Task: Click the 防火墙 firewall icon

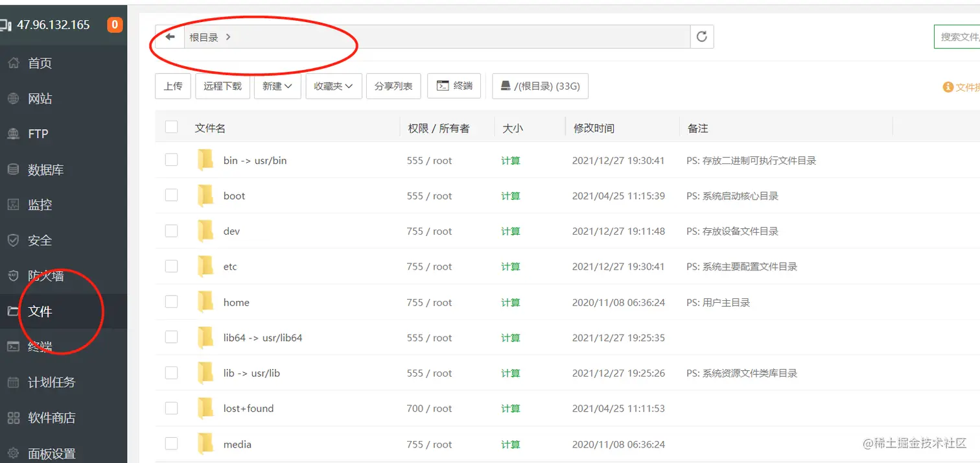Action: (x=13, y=276)
